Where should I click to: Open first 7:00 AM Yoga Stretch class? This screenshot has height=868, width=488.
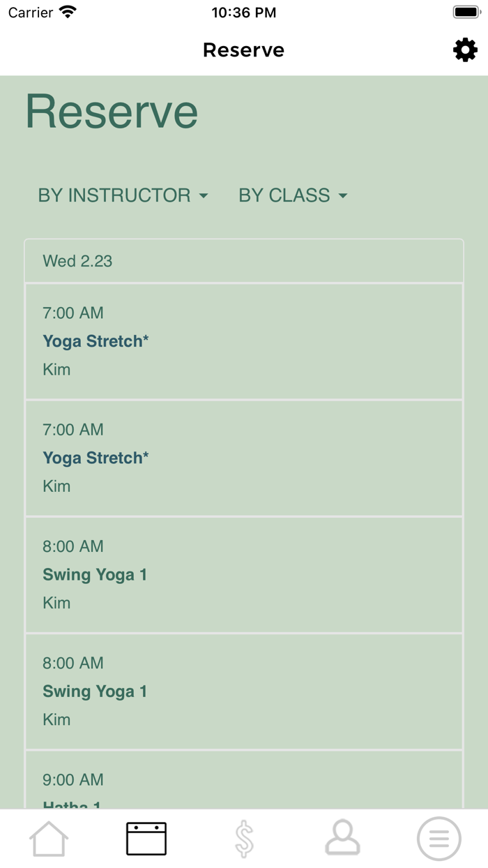pyautogui.click(x=244, y=341)
